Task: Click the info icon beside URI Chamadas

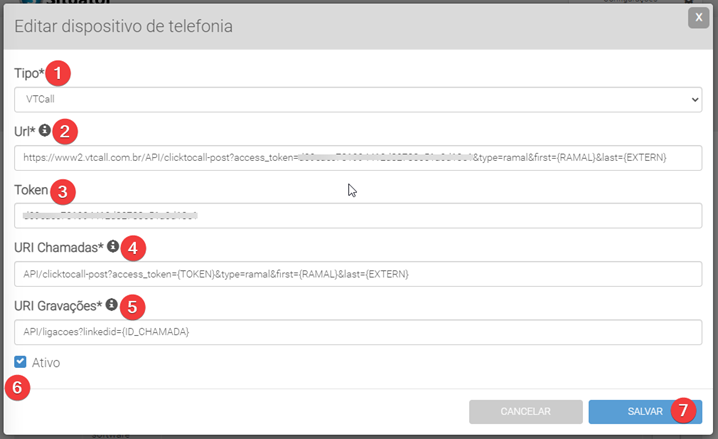Action: pyautogui.click(x=113, y=245)
